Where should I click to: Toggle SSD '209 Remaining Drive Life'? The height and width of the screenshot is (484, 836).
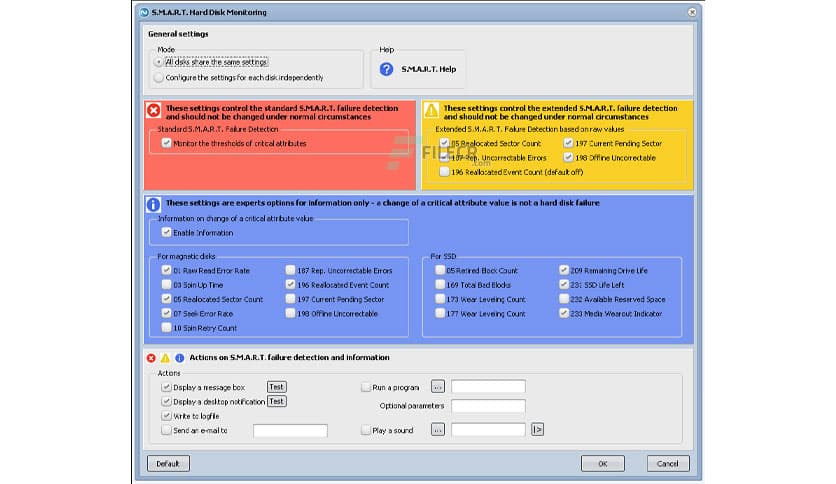[564, 271]
